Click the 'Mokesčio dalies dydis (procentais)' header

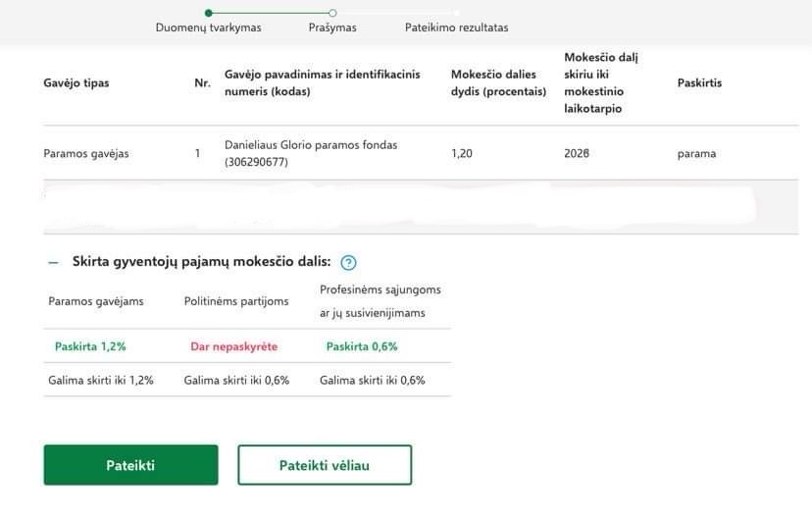point(498,83)
